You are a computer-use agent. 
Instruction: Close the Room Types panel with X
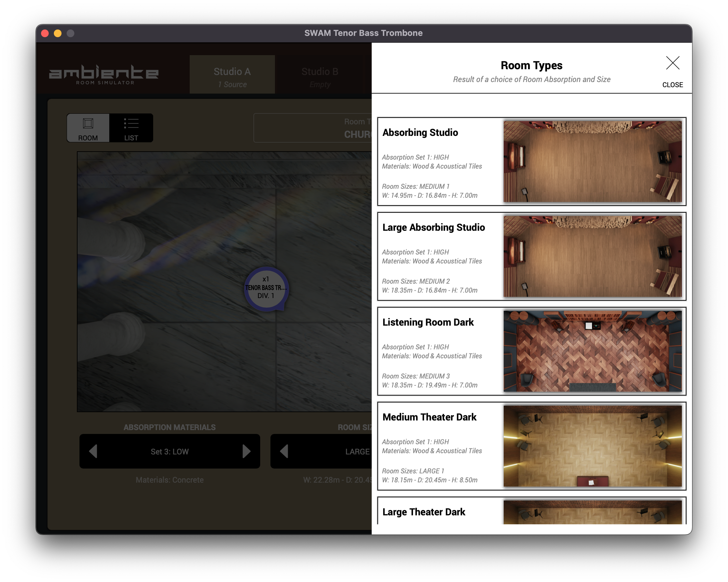672,63
